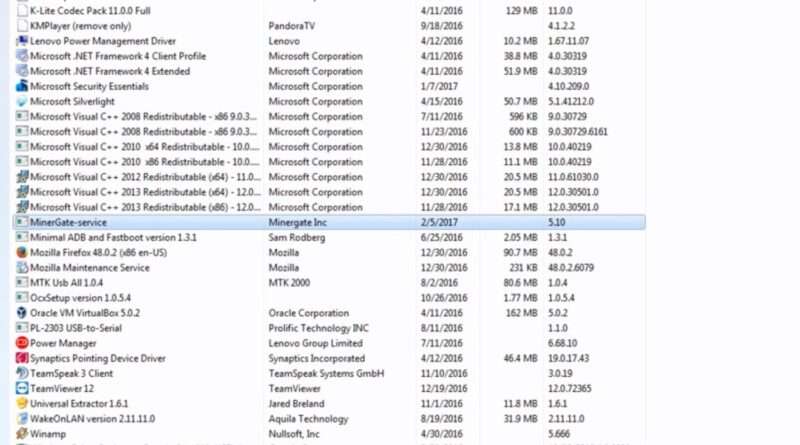Click publisher Jared Breland

coord(296,403)
